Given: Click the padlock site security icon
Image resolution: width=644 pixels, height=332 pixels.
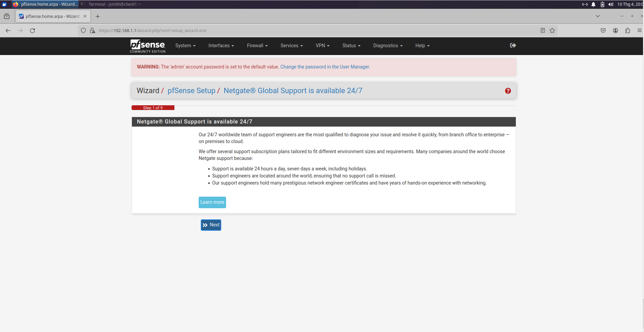Looking at the screenshot, I should 92,30.
